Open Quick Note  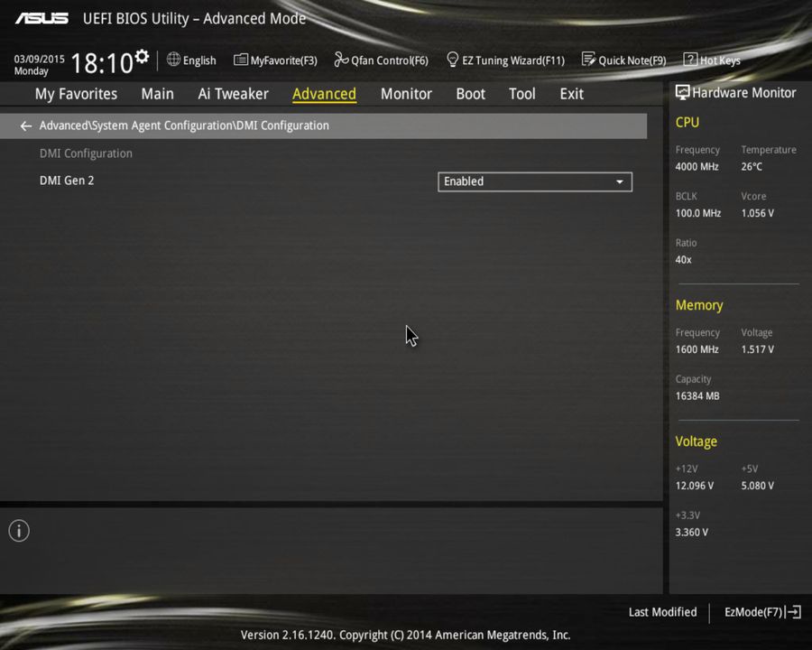(624, 60)
